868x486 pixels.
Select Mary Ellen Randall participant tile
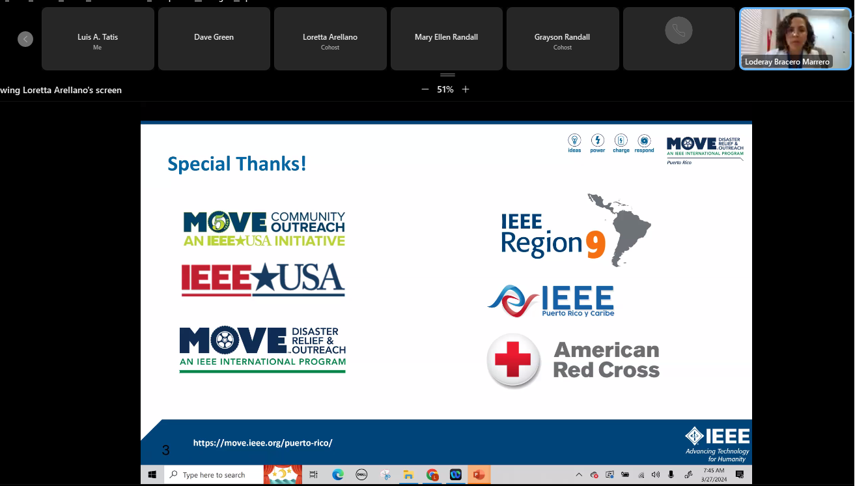(446, 38)
